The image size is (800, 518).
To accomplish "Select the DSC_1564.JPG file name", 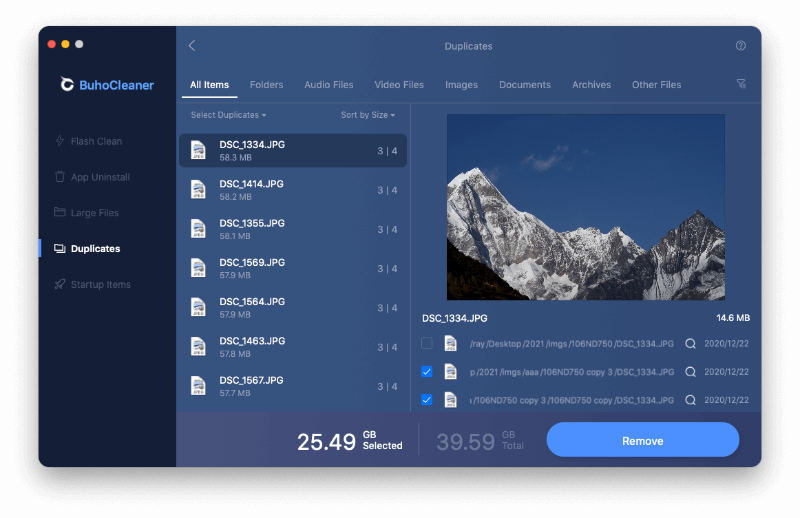I will pyautogui.click(x=252, y=302).
